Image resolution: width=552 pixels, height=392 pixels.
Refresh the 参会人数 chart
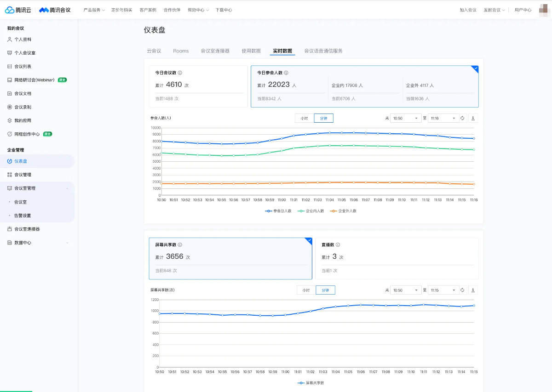tap(463, 118)
